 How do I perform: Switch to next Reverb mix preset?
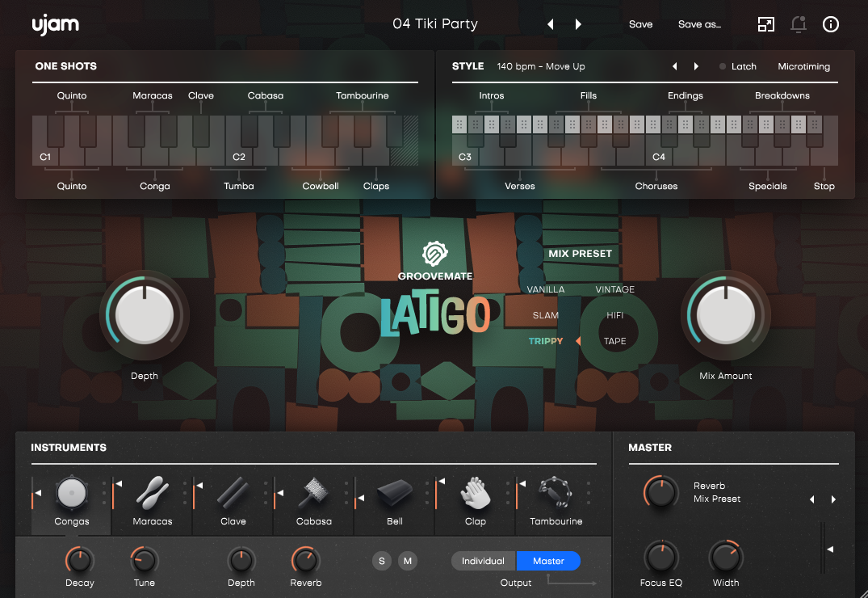click(x=833, y=499)
